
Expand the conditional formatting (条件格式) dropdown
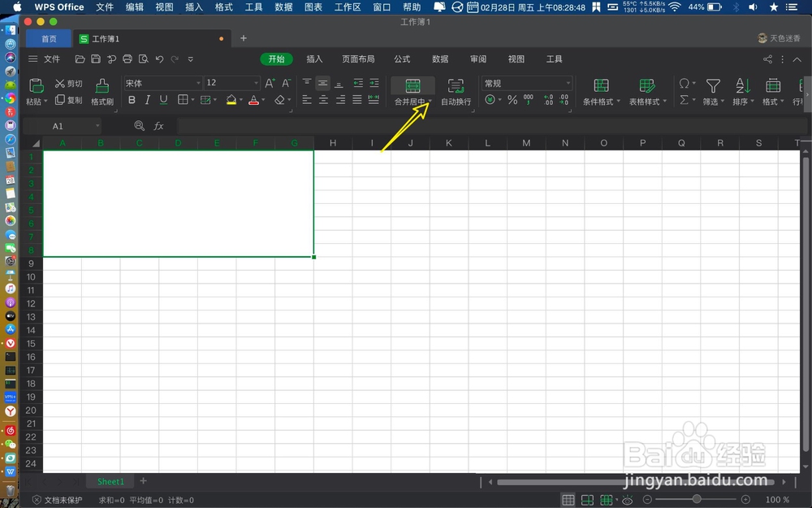click(618, 102)
